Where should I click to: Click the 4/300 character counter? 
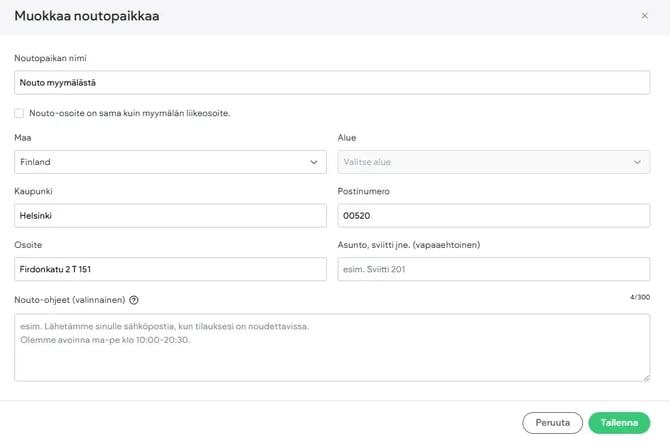[x=639, y=297]
